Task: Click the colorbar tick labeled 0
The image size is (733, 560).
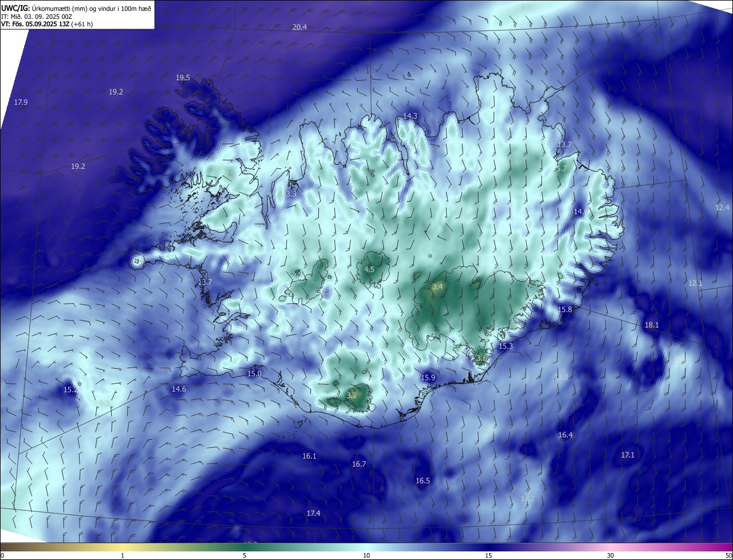Action: pyautogui.click(x=2, y=556)
